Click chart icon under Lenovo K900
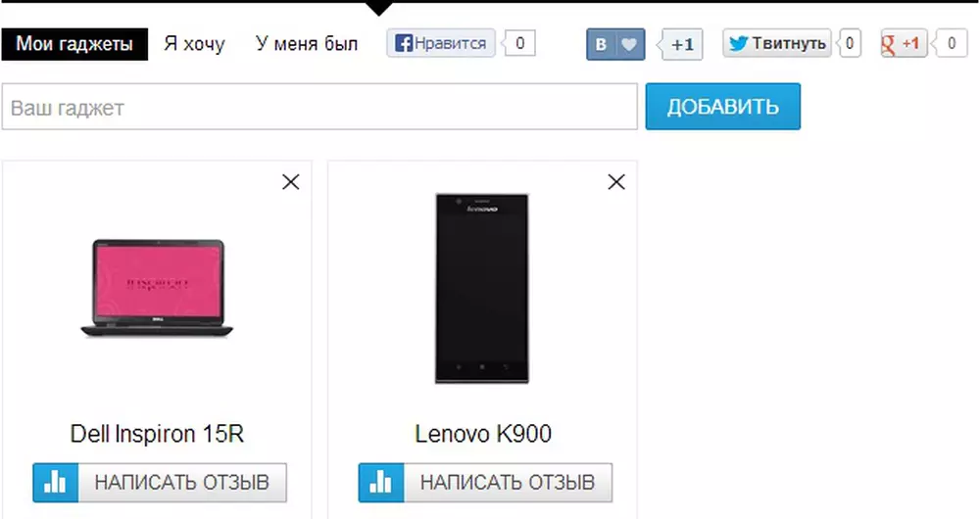 click(381, 483)
